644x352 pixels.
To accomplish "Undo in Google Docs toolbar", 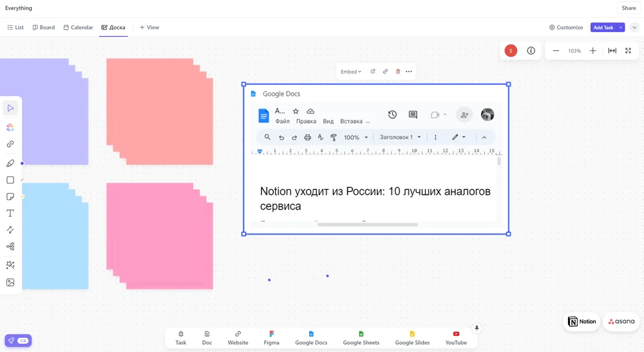I will tap(281, 138).
